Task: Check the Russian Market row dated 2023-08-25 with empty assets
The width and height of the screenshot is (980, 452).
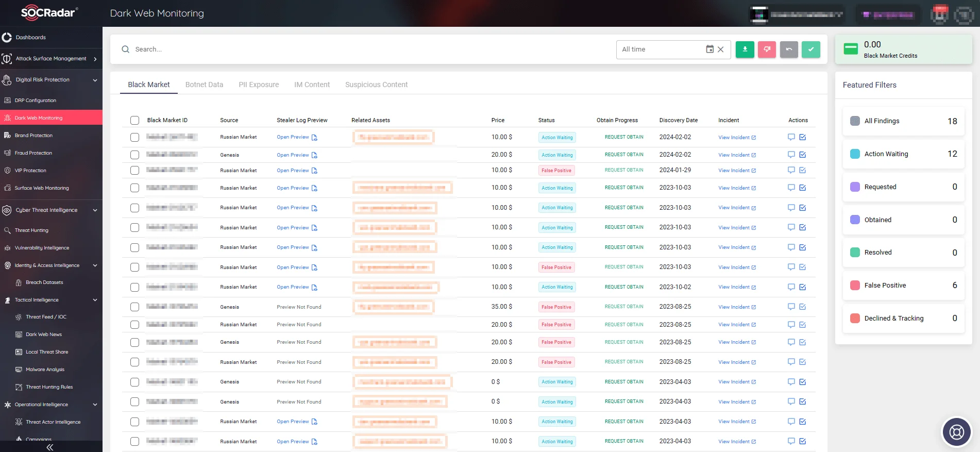Action: tap(134, 325)
